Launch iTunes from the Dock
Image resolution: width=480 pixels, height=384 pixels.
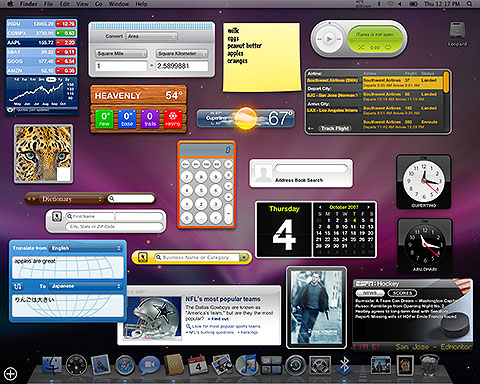tap(246, 365)
